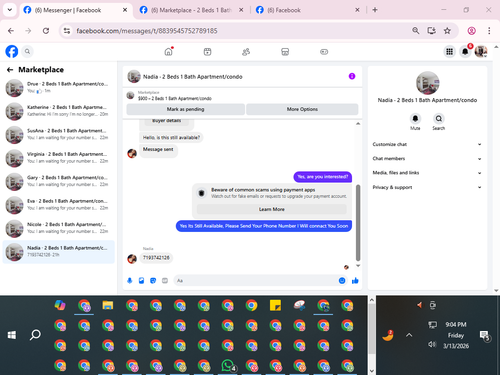
Task: Attach a photo file icon
Action: point(141,281)
